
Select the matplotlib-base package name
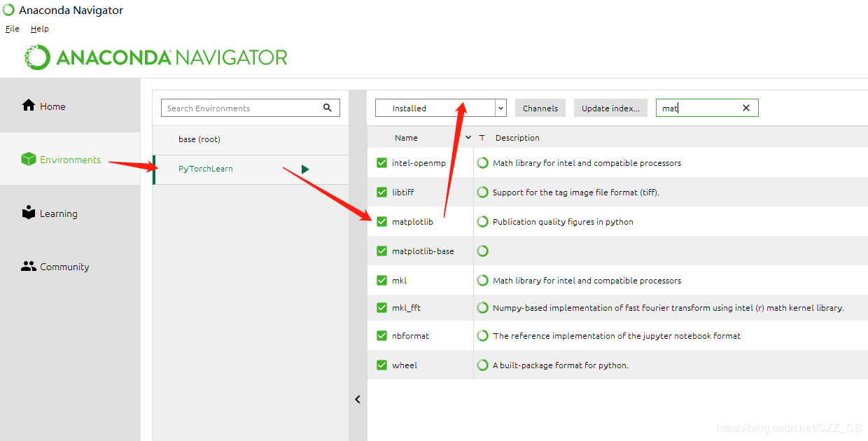(423, 251)
